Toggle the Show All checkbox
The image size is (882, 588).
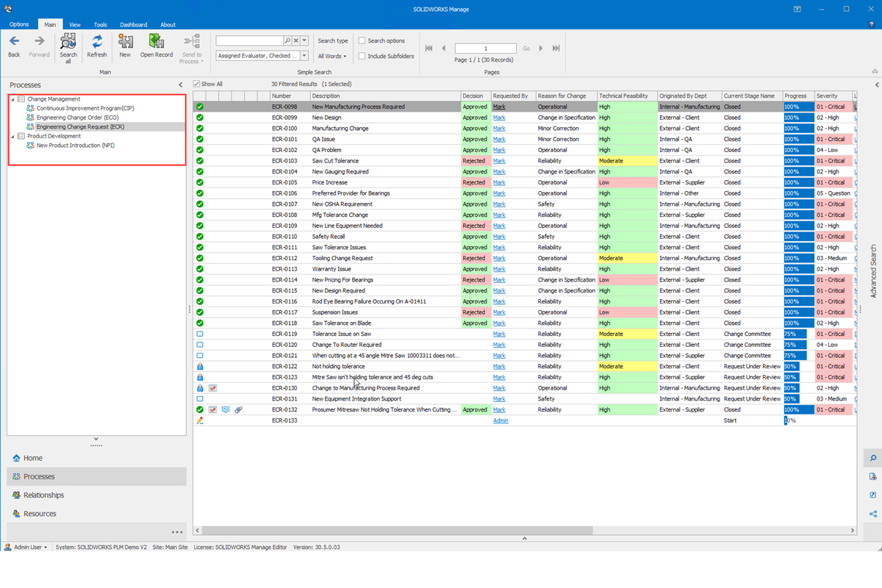pyautogui.click(x=196, y=85)
